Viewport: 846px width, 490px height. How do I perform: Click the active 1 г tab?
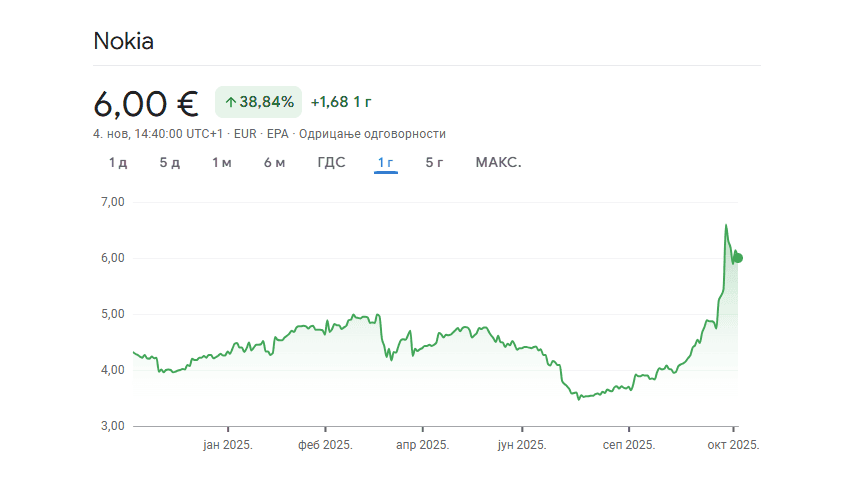(x=386, y=163)
